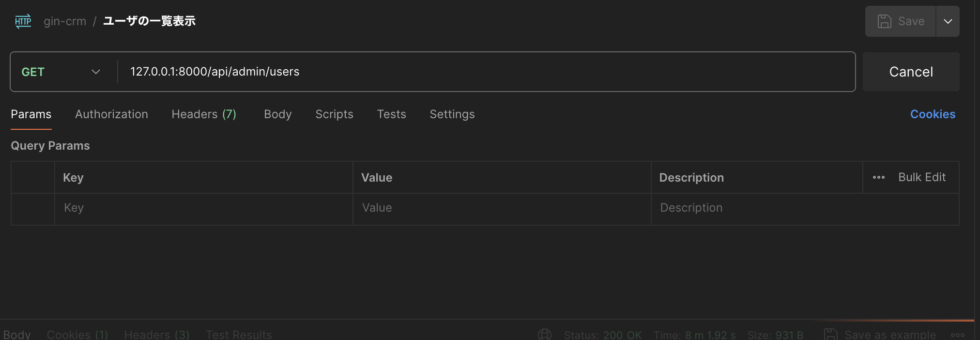Open the GET method dropdown
Image resolution: width=980 pixels, height=340 pixels.
(61, 72)
